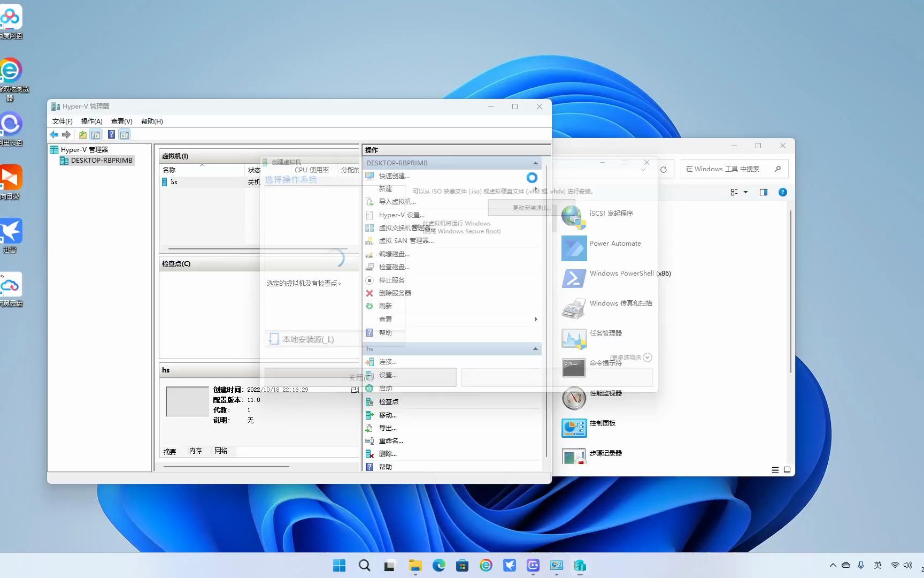
Task: Switch to the 摘要 tab
Action: 170,452
